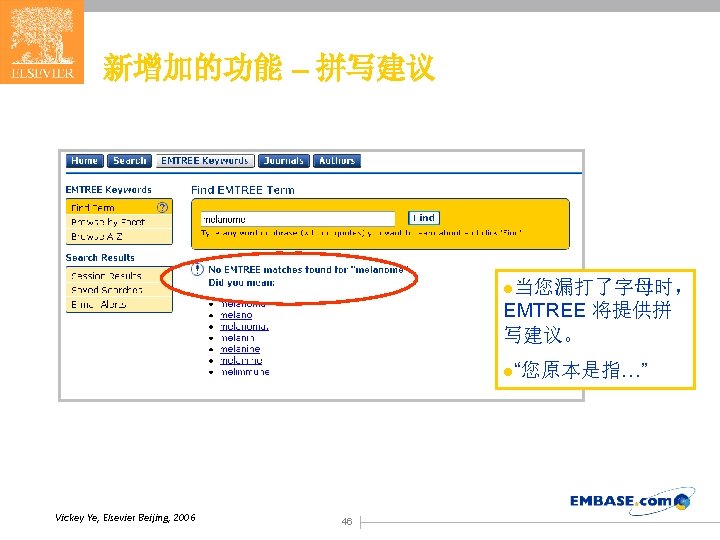Click 'Vickey Ye, Elsevier Beijing, 2006' footer text
720x540 pixels.
click(125, 518)
